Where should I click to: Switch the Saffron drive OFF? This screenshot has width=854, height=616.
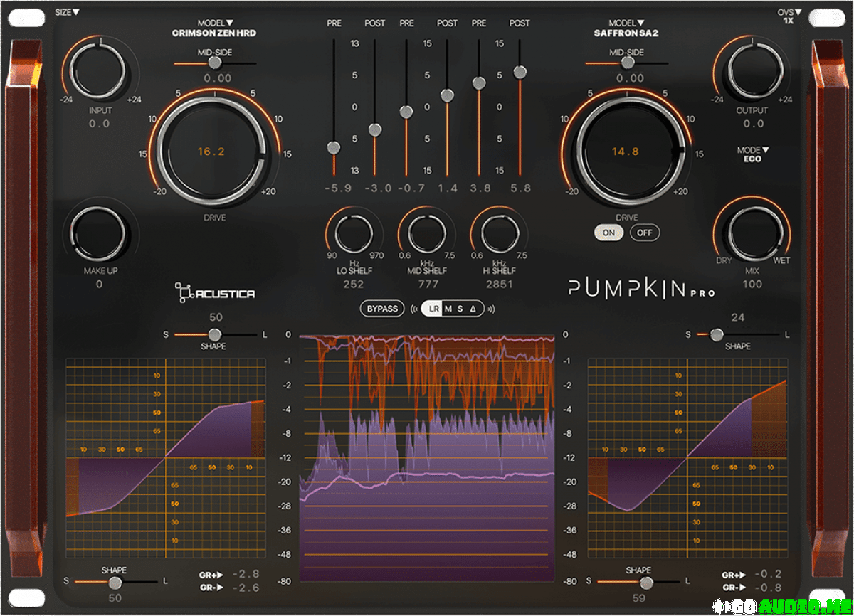(645, 233)
